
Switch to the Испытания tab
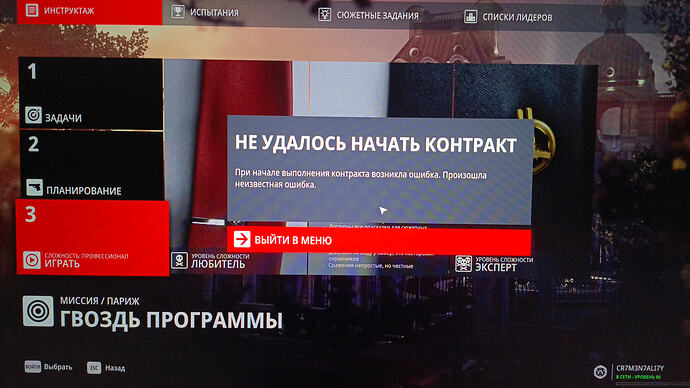tap(206, 12)
